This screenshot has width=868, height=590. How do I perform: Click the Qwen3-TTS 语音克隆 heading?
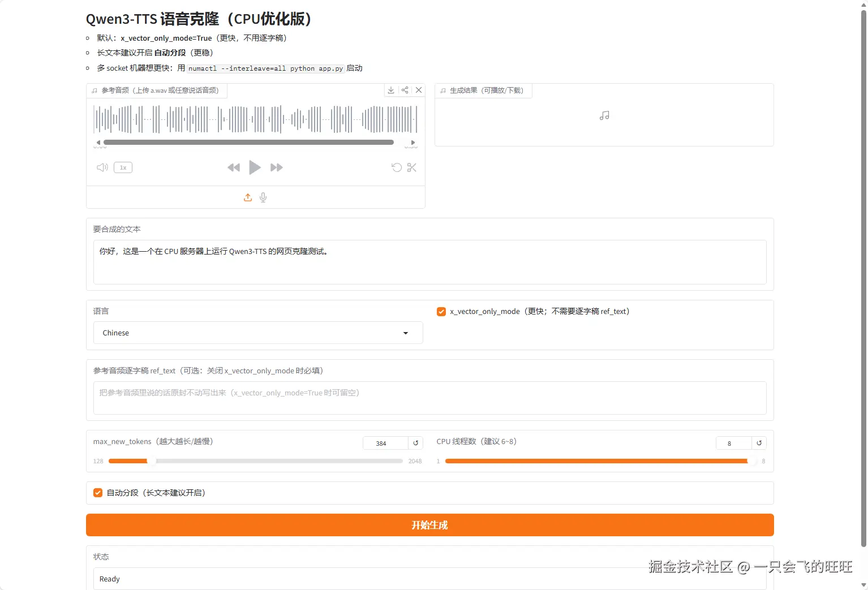(199, 19)
